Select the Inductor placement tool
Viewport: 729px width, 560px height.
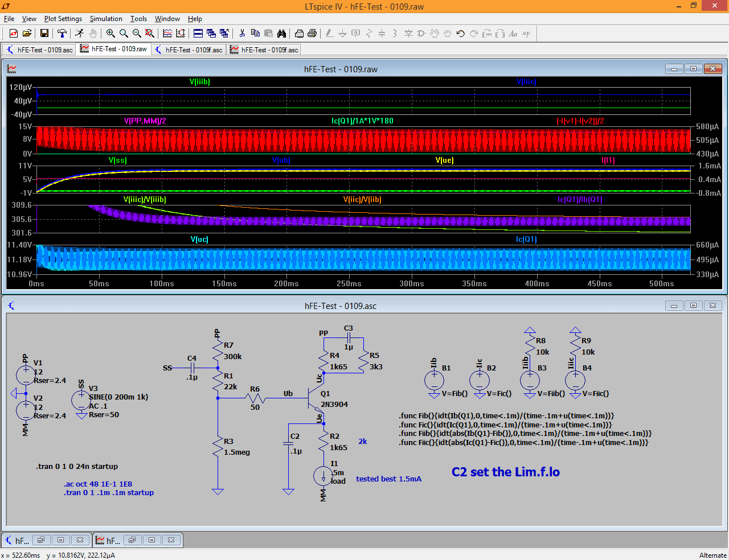click(x=394, y=34)
